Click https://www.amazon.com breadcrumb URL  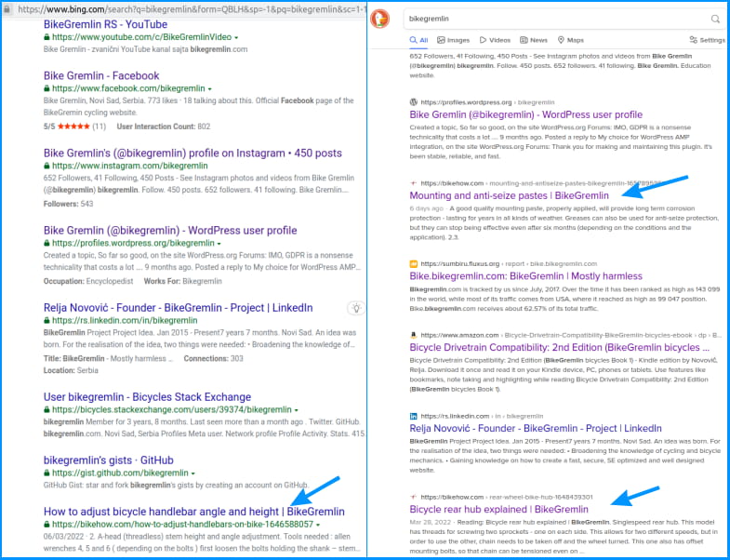[459, 335]
